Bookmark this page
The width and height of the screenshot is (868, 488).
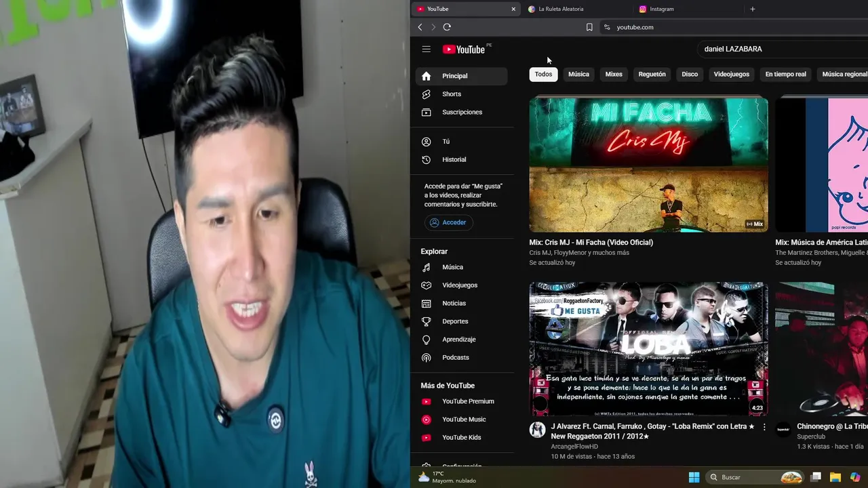pos(589,27)
